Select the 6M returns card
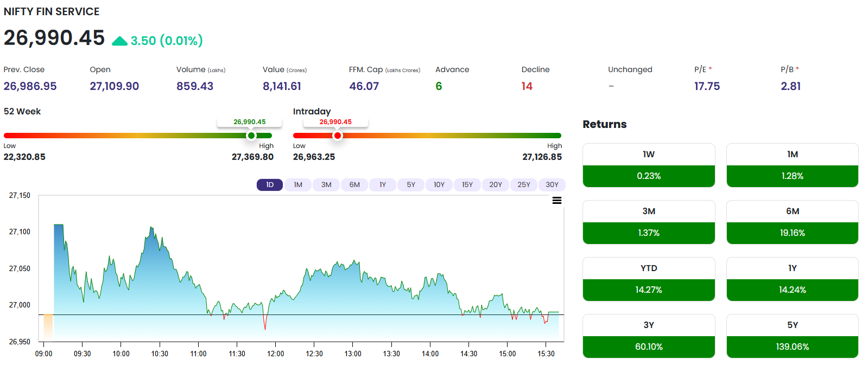This screenshot has width=868, height=366. point(793,222)
